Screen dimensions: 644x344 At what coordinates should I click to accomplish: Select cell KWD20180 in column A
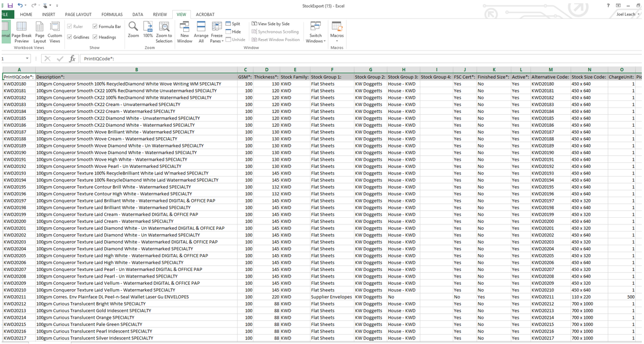(x=19, y=84)
